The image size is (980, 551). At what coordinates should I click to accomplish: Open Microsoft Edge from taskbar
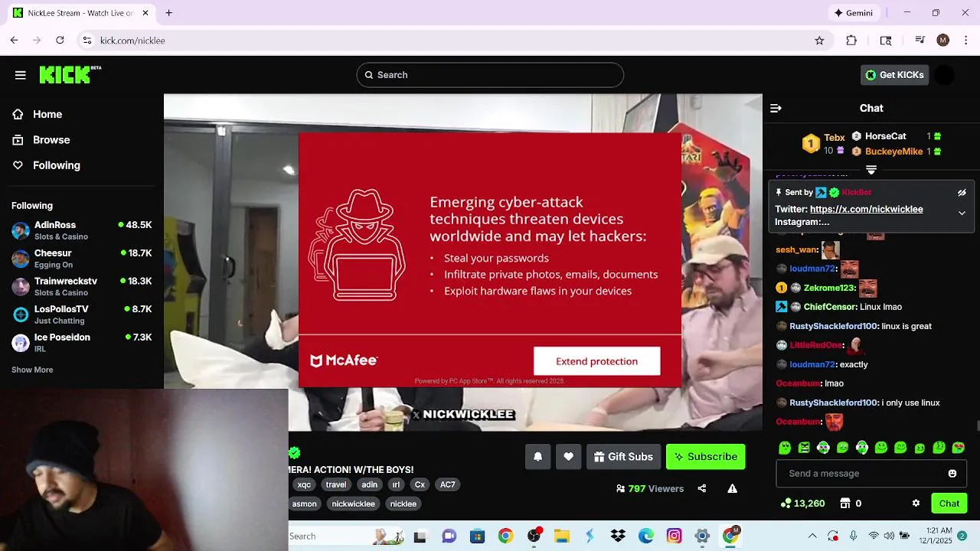(x=646, y=536)
